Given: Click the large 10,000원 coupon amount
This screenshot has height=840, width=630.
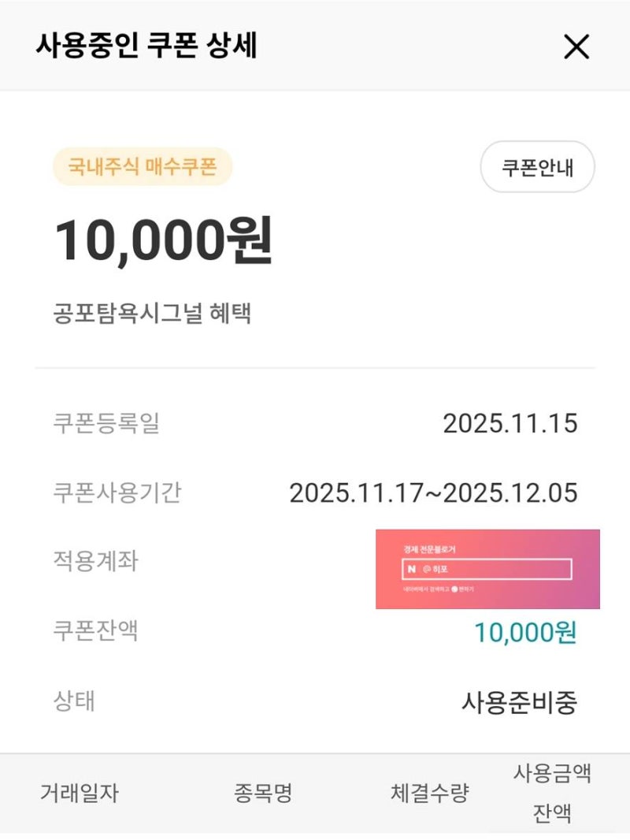Looking at the screenshot, I should 163,240.
